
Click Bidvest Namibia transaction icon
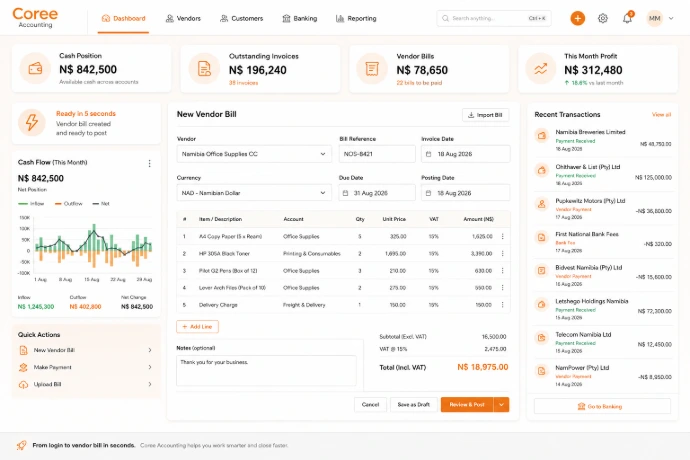542,270
